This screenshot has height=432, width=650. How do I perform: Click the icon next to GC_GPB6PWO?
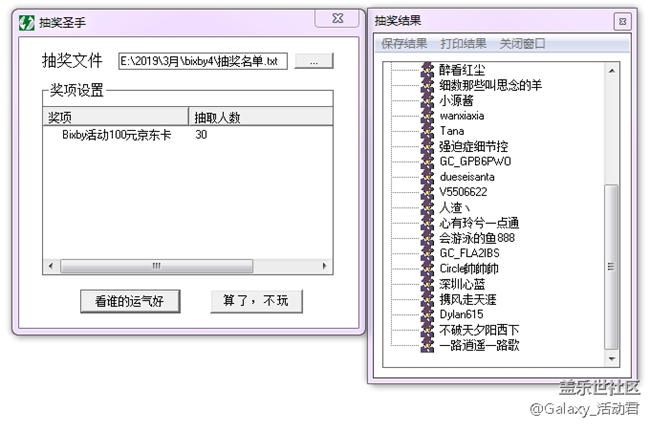[x=428, y=161]
